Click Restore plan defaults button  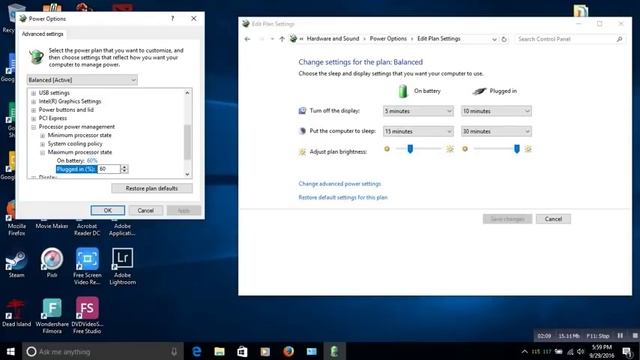(152, 188)
